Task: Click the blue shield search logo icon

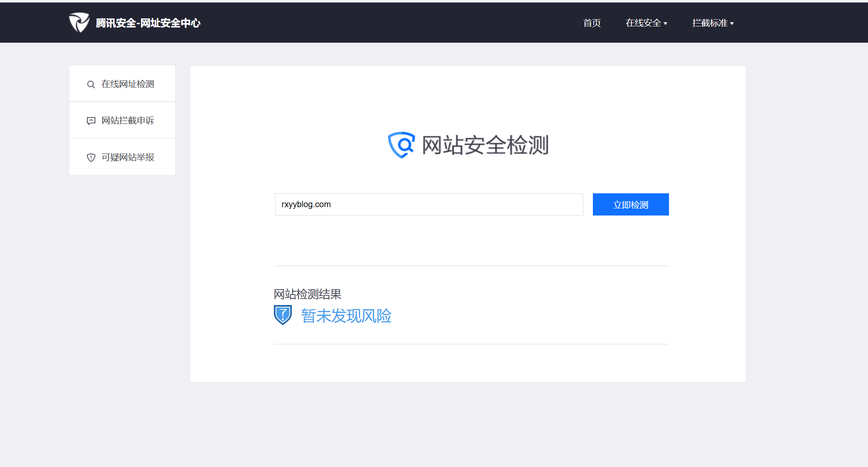Action: click(401, 145)
